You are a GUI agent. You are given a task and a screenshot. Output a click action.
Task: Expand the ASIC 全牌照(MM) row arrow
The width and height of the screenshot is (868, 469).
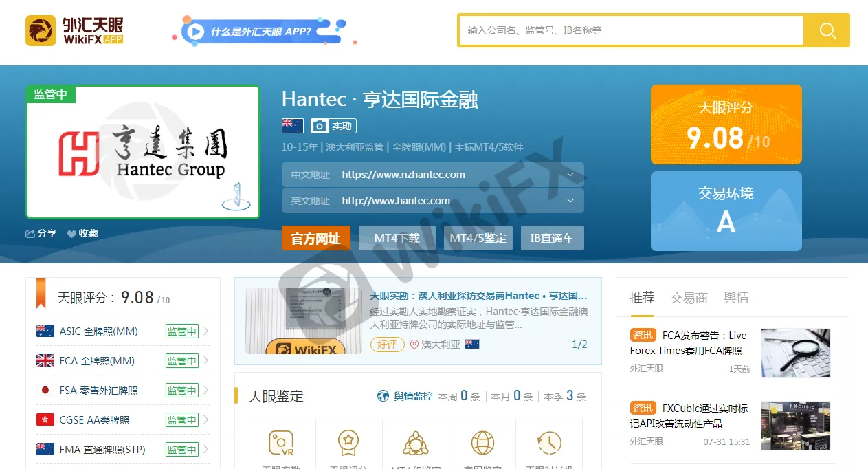coord(205,331)
